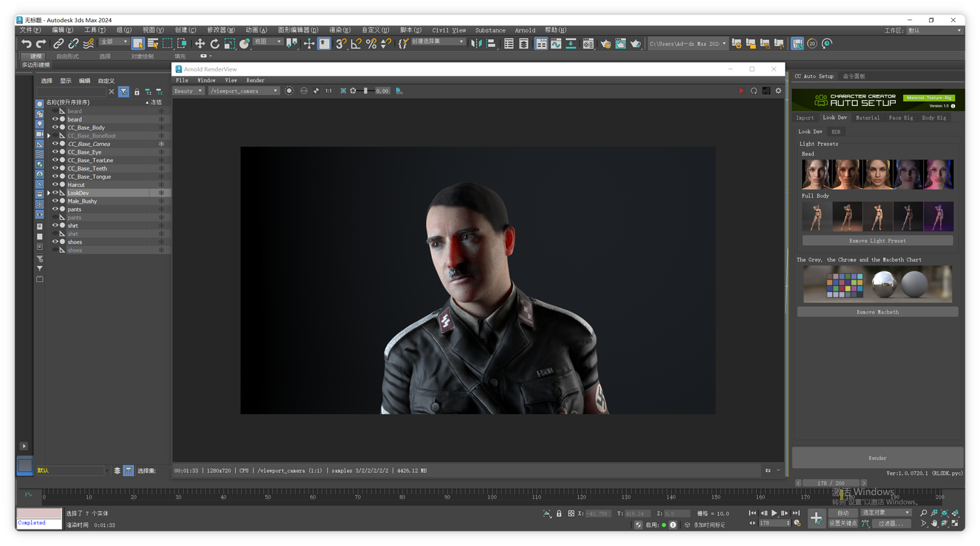Expand the LookDev tree item

coord(48,193)
